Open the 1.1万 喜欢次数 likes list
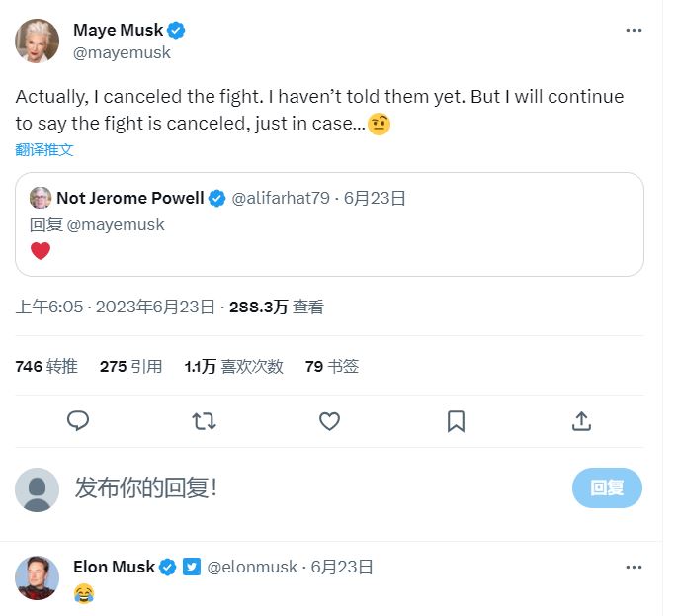The image size is (678, 616). pyautogui.click(x=233, y=367)
